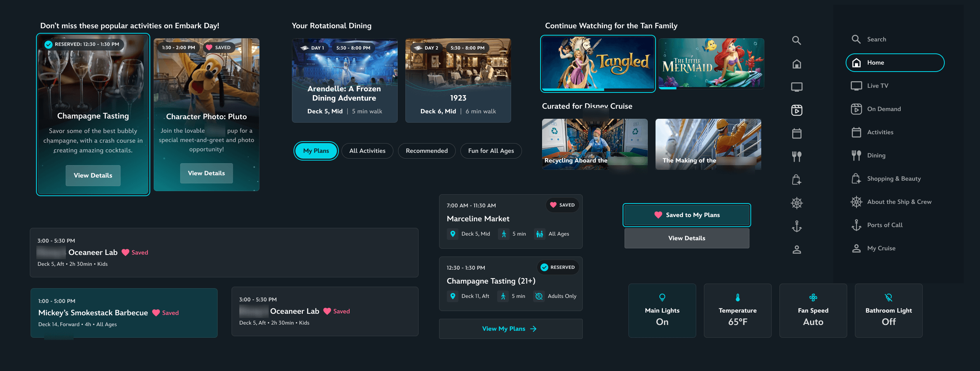Open Arendelle: A Frozen Dining Adventure card
This screenshot has height=371, width=980.
point(345,80)
